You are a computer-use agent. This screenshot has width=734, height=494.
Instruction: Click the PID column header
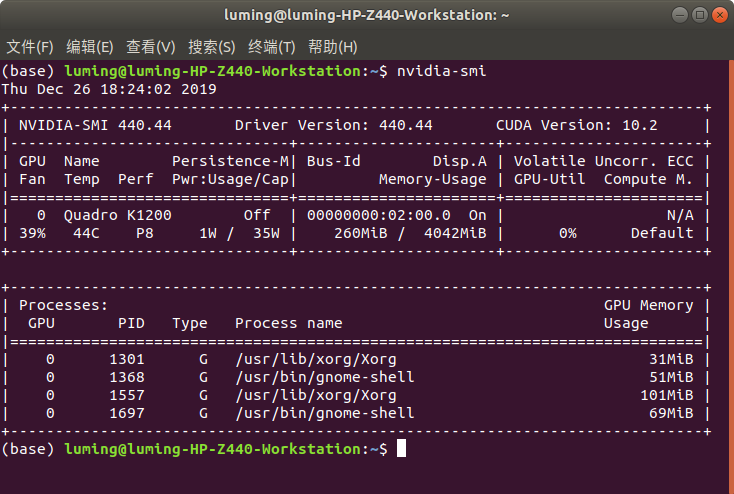point(131,323)
